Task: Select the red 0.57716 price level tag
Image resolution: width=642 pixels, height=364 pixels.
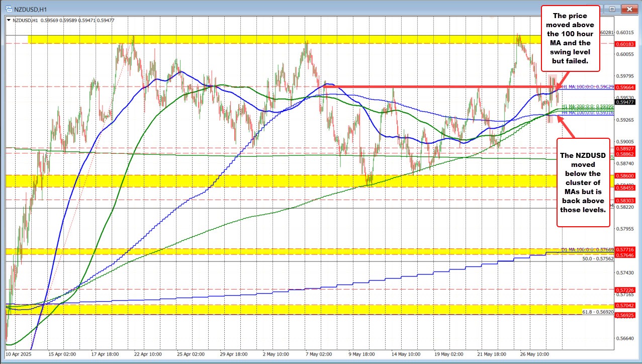Action: coord(627,249)
